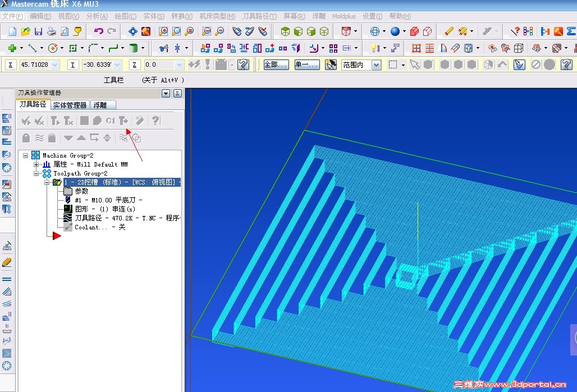Select the #1 - M10.00 平底刀 tool item
Screen dimensions: 577x392
click(x=108, y=200)
